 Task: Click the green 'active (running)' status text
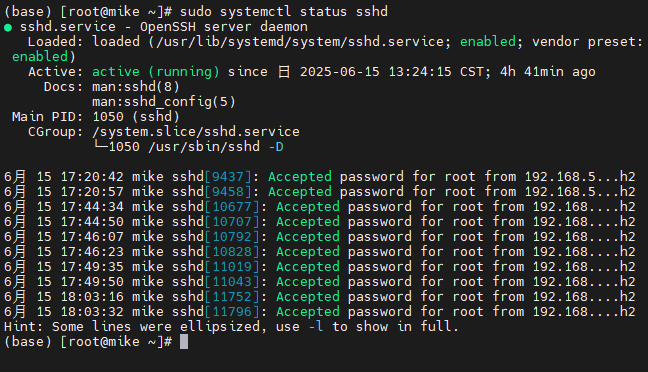(156, 72)
